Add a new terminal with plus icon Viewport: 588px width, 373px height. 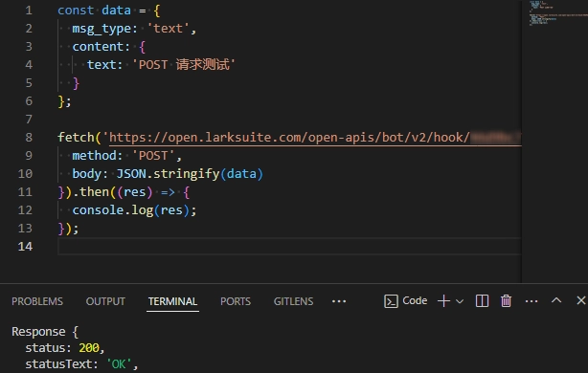click(x=443, y=300)
